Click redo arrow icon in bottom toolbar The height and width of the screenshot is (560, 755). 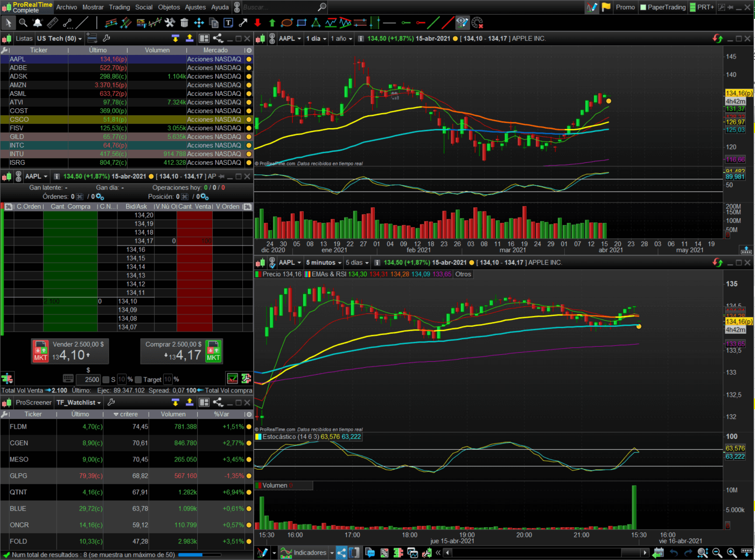(x=688, y=552)
